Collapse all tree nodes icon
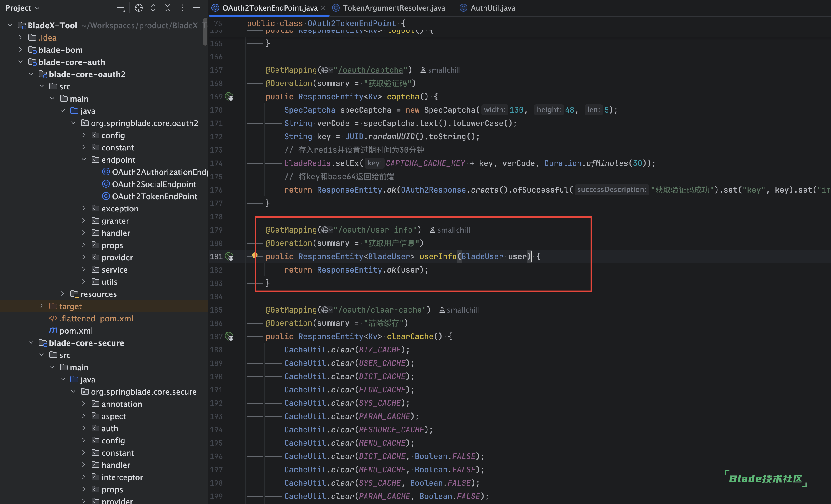The width and height of the screenshot is (831, 504). tap(168, 8)
